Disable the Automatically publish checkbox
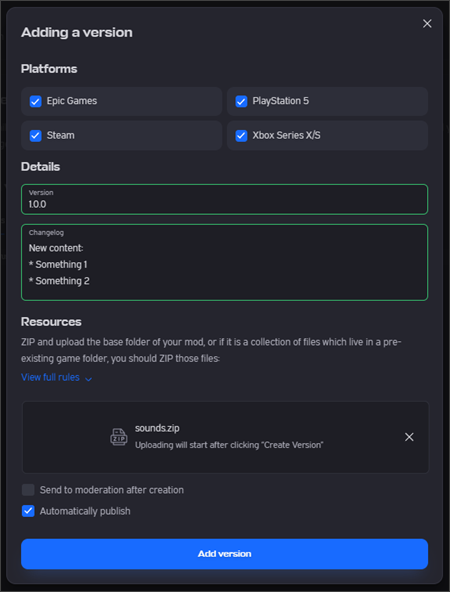450x592 pixels. pos(28,511)
